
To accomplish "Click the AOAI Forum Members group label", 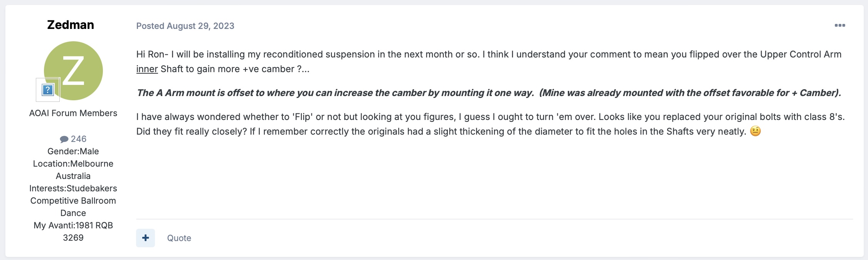I will point(73,113).
